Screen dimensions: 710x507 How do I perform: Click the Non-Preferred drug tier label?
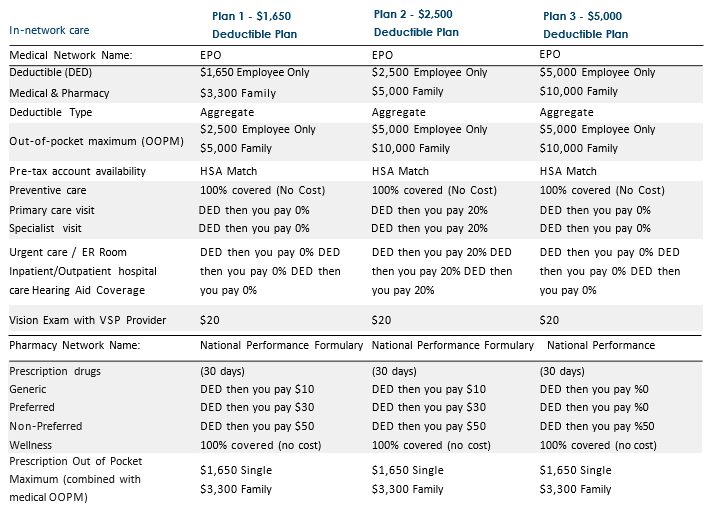coord(45,426)
